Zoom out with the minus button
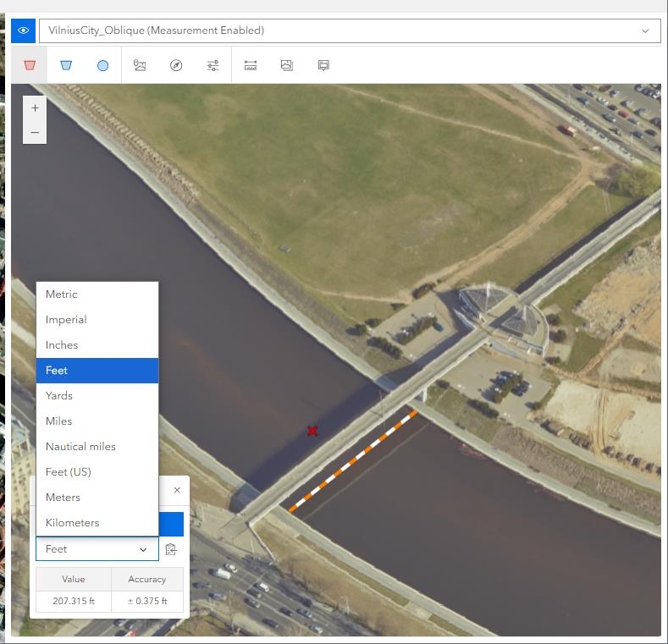The height and width of the screenshot is (644, 668). click(x=35, y=132)
